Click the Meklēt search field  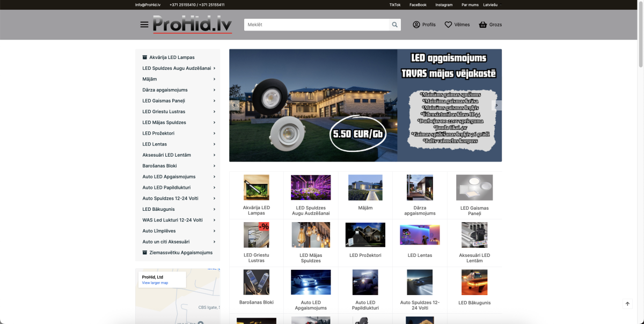click(x=317, y=25)
